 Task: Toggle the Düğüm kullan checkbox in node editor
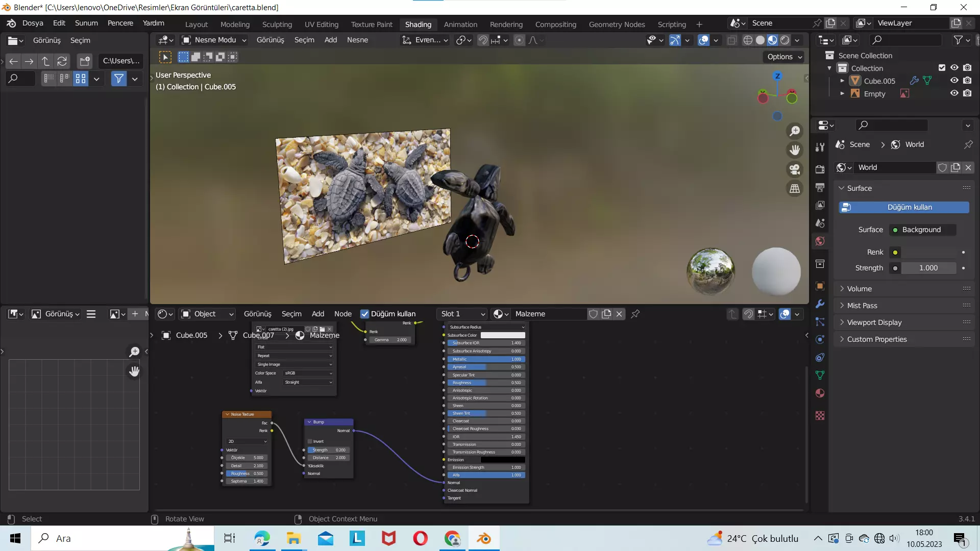tap(364, 314)
